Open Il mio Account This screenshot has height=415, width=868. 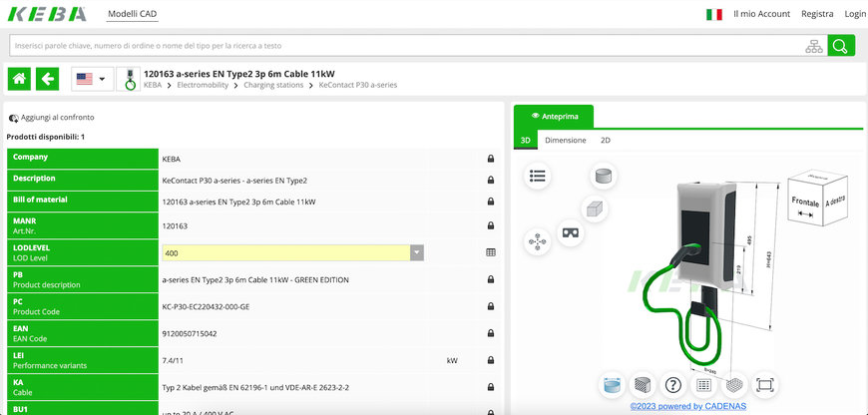(761, 14)
